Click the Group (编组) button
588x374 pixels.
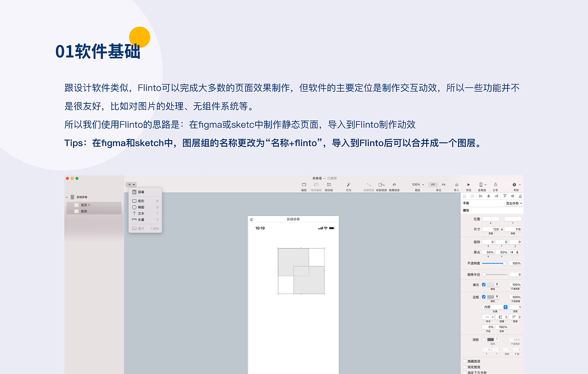(x=305, y=184)
